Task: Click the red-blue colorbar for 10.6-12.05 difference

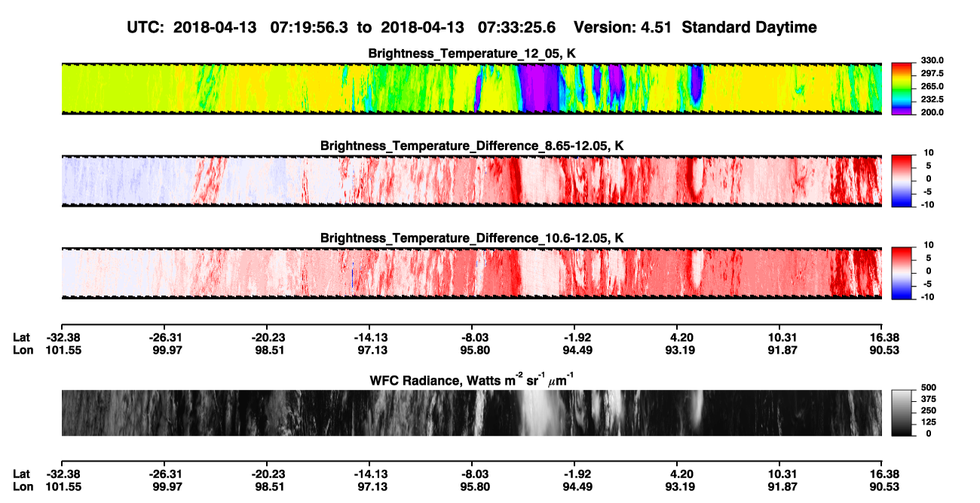Action: (901, 271)
